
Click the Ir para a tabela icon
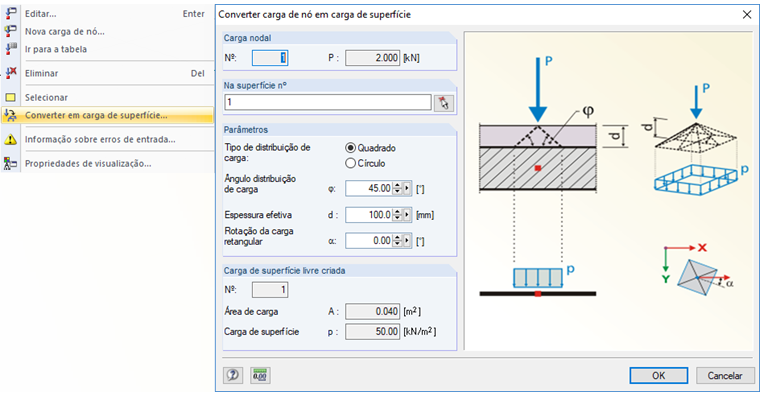point(11,49)
